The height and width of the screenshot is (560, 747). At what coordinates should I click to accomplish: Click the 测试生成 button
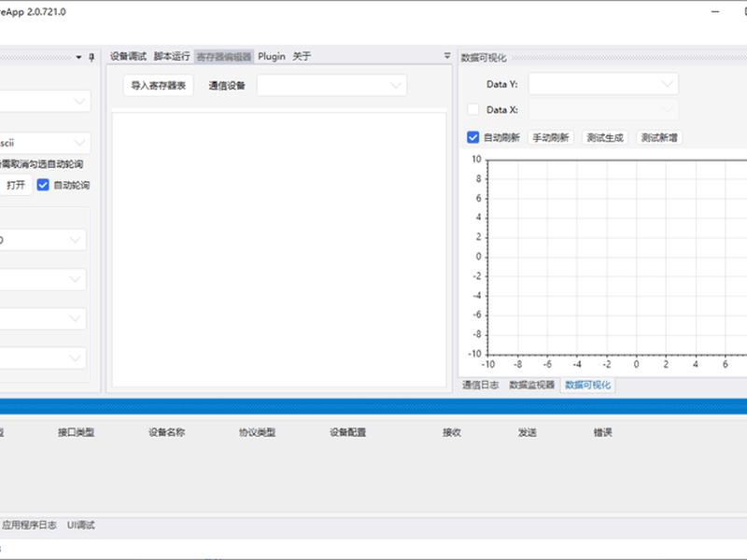pos(605,137)
